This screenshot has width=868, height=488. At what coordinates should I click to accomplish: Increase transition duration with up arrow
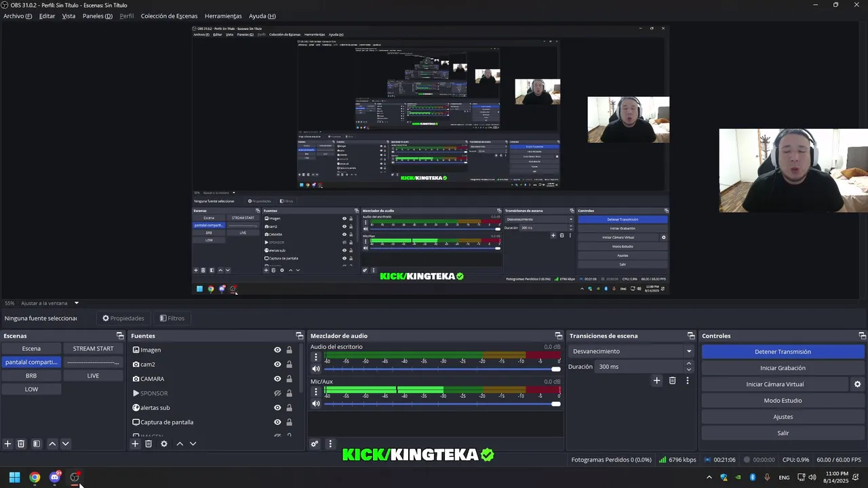tap(689, 363)
